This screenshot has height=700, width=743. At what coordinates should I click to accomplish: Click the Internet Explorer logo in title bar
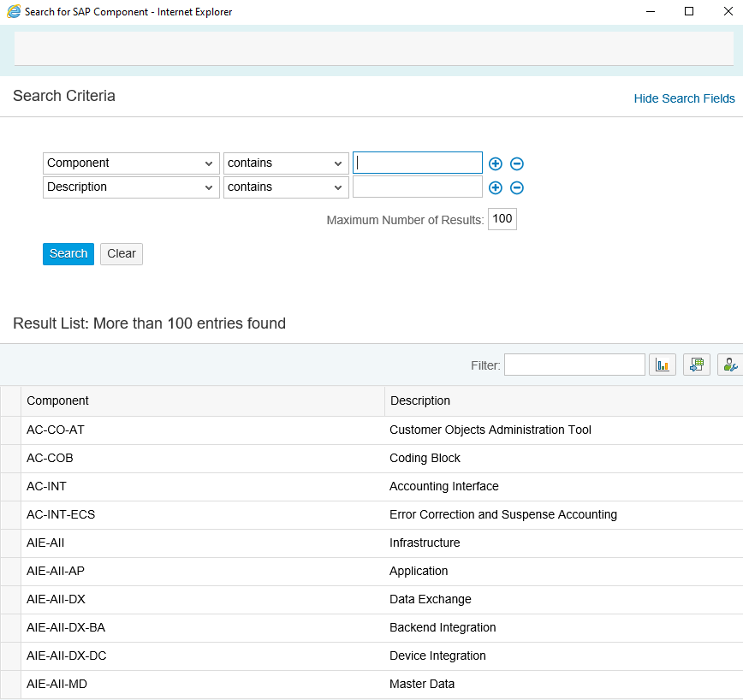(x=14, y=11)
